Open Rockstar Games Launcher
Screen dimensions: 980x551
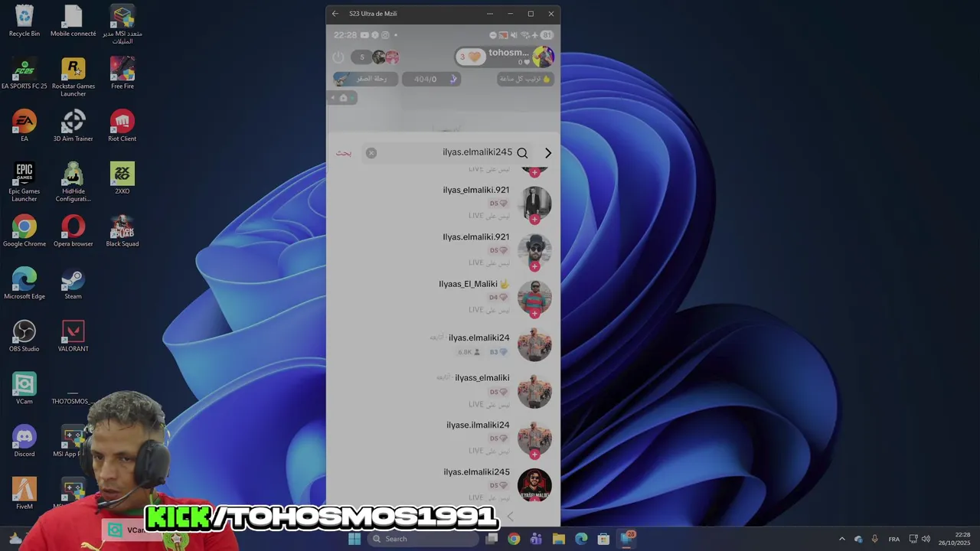(73, 77)
